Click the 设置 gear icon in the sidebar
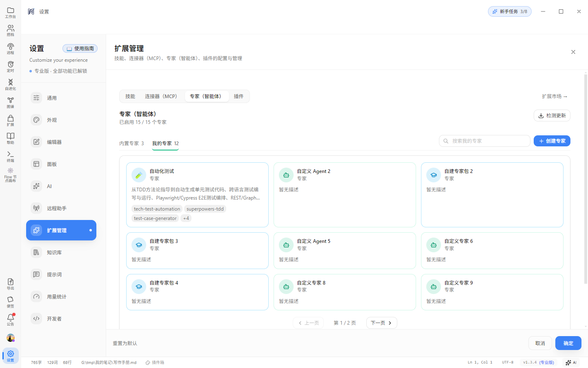Viewport: 588px width, 368px height. click(x=11, y=355)
